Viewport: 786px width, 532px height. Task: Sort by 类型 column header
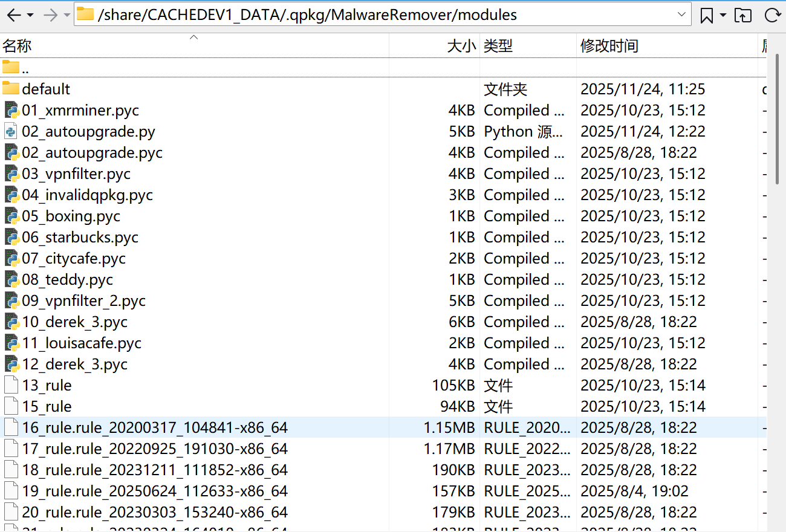498,46
